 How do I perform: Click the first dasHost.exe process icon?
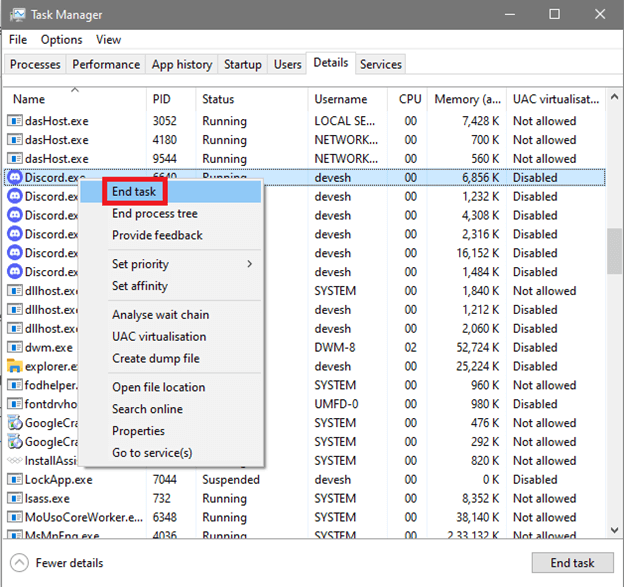coord(15,121)
